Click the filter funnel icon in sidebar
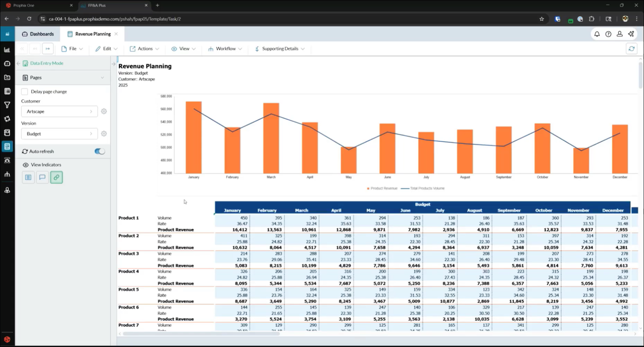Viewport: 644px width, 347px height. pyautogui.click(x=7, y=105)
